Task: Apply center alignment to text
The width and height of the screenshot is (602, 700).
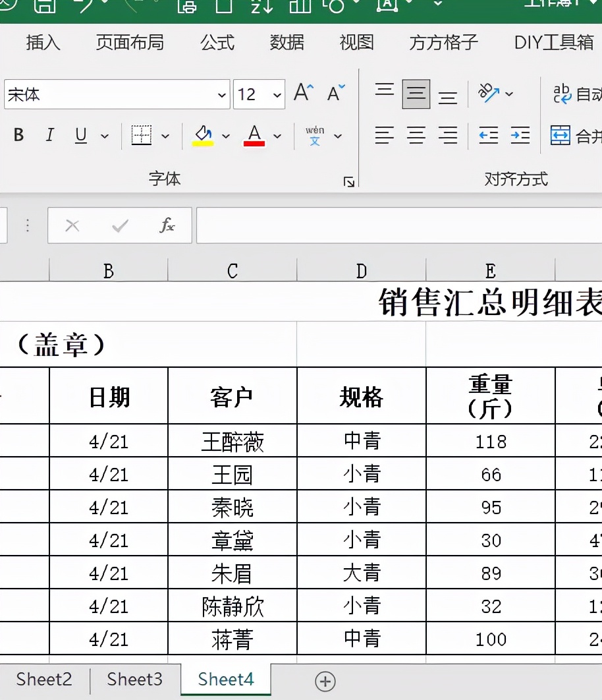Action: coord(416,135)
